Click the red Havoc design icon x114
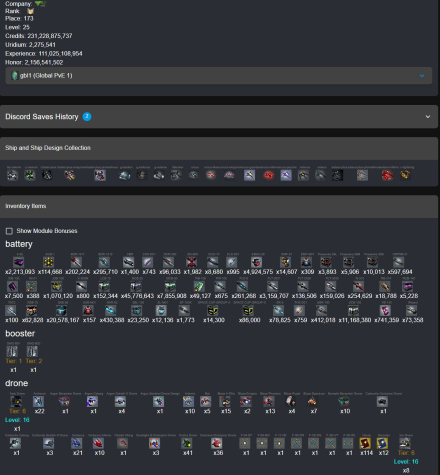This screenshot has width=440, height=475. click(365, 443)
